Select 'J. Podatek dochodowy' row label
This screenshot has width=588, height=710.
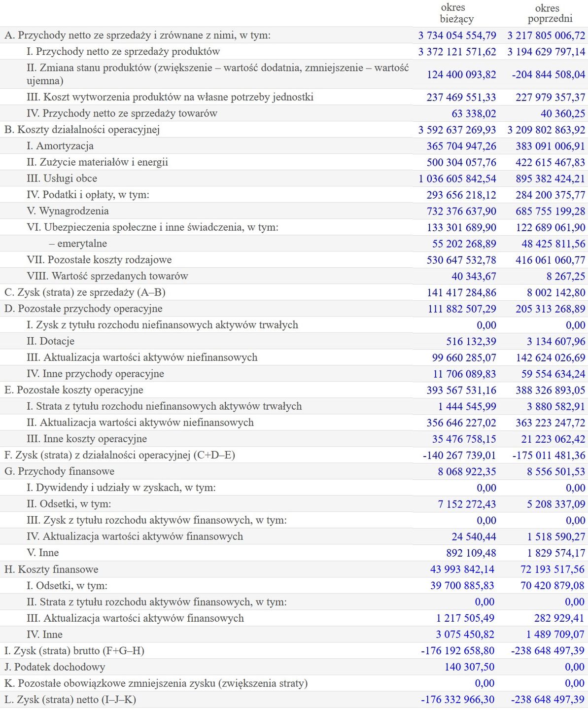(55, 667)
